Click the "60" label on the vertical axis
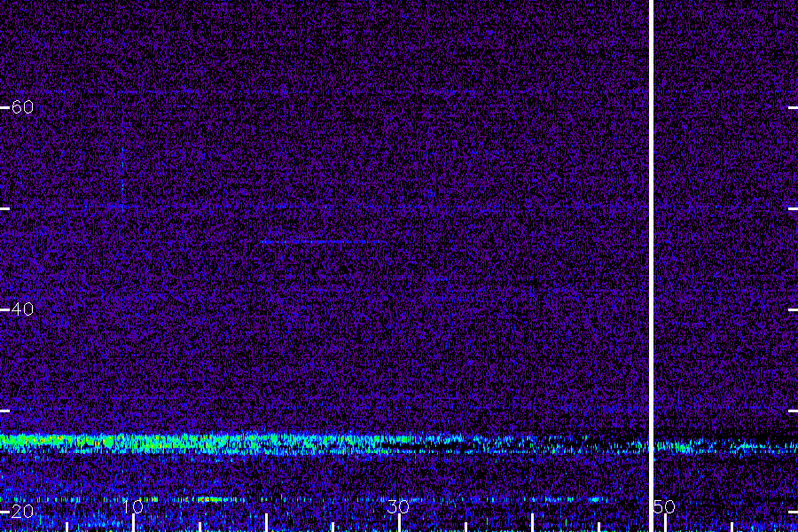The image size is (798, 532). pos(22,107)
